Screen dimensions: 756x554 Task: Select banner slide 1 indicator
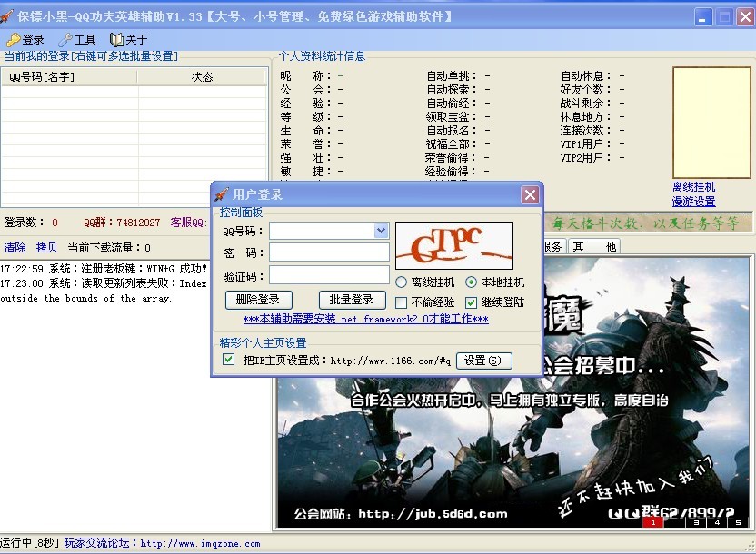(x=653, y=523)
